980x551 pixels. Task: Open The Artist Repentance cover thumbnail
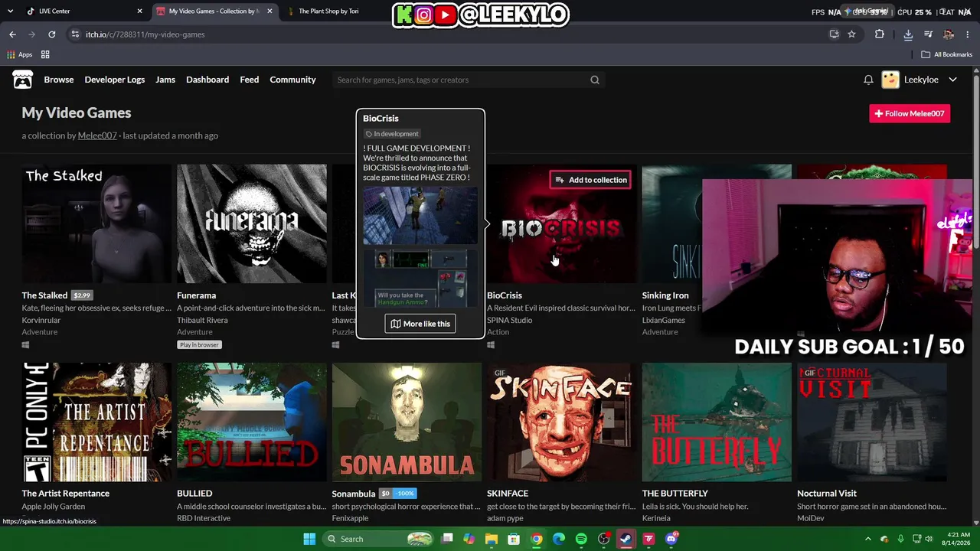(96, 422)
